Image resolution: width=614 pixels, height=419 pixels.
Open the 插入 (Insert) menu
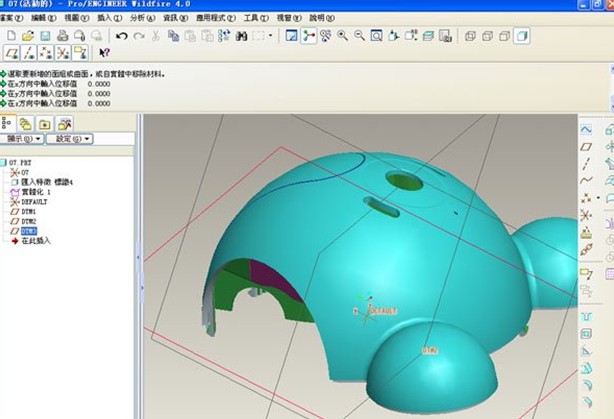tap(110, 18)
